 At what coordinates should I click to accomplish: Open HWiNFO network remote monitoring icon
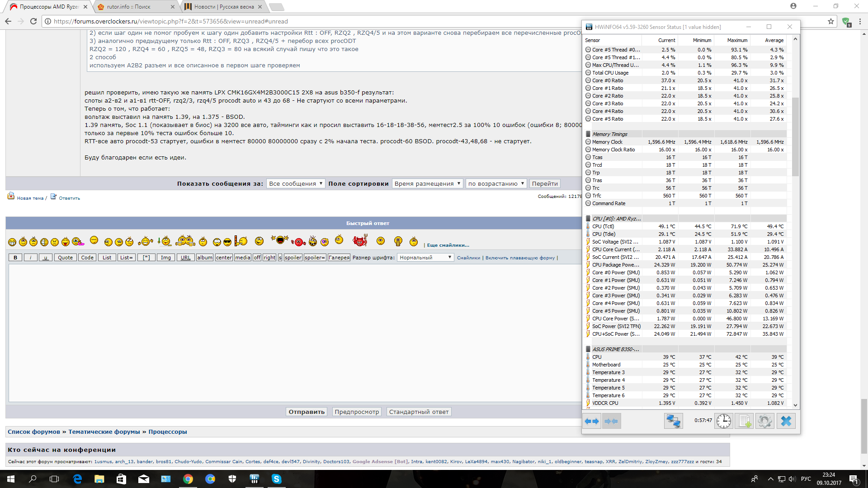[673, 421]
